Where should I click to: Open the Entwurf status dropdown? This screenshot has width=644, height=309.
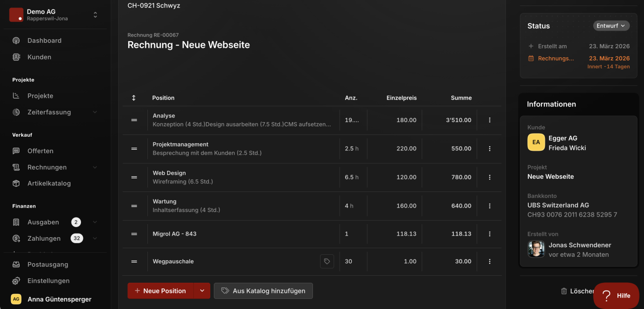click(x=611, y=26)
